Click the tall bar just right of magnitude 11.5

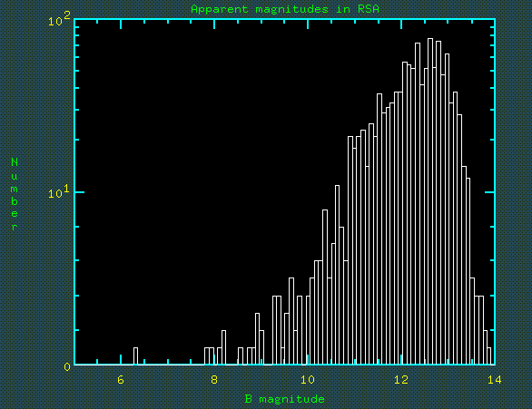click(379, 229)
